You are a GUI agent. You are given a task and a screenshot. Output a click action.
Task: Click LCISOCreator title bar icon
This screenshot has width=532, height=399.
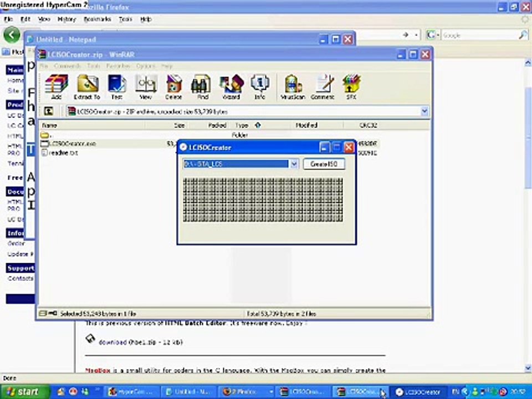183,147
